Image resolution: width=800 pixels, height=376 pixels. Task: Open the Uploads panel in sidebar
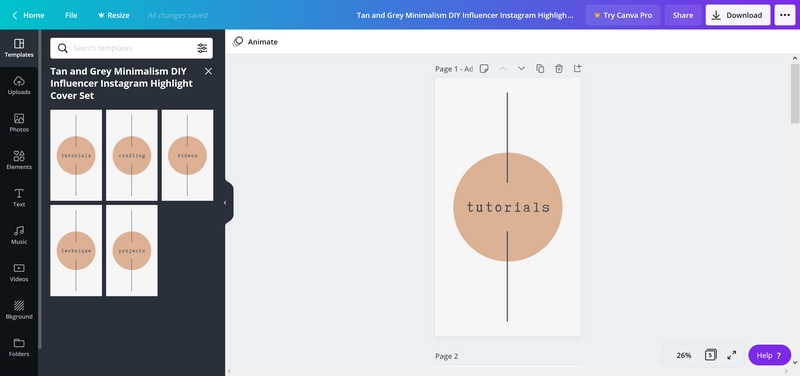19,86
